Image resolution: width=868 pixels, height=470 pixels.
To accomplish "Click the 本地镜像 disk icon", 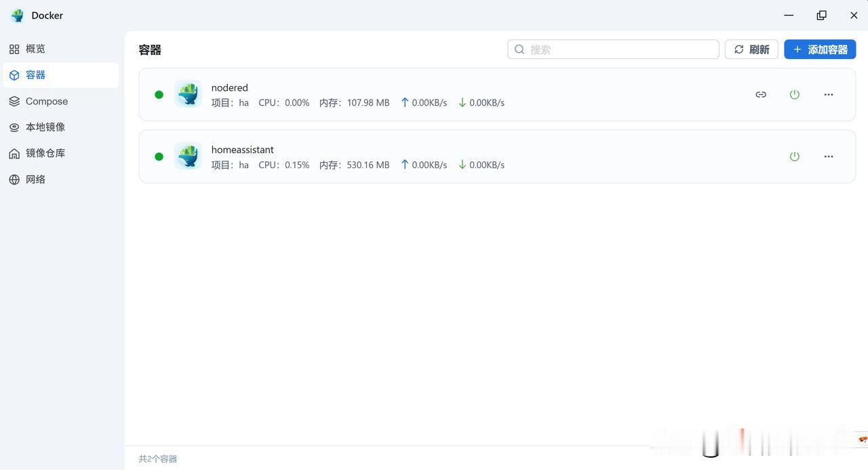I will tap(14, 128).
